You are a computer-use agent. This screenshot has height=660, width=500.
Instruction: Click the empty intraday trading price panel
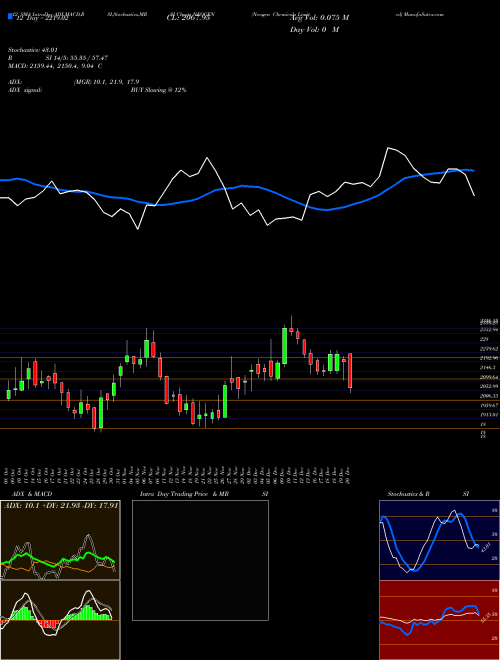click(200, 560)
